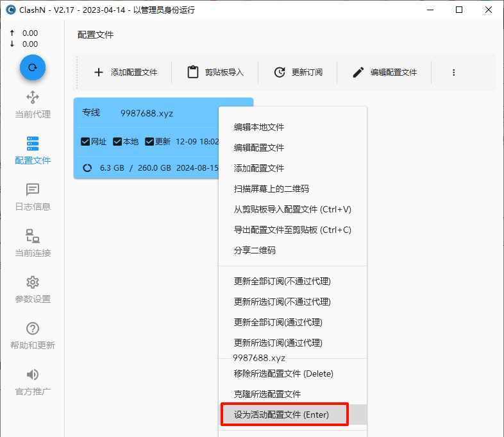
Task: Open the three-dot overflow toolbar menu
Action: coord(453,73)
